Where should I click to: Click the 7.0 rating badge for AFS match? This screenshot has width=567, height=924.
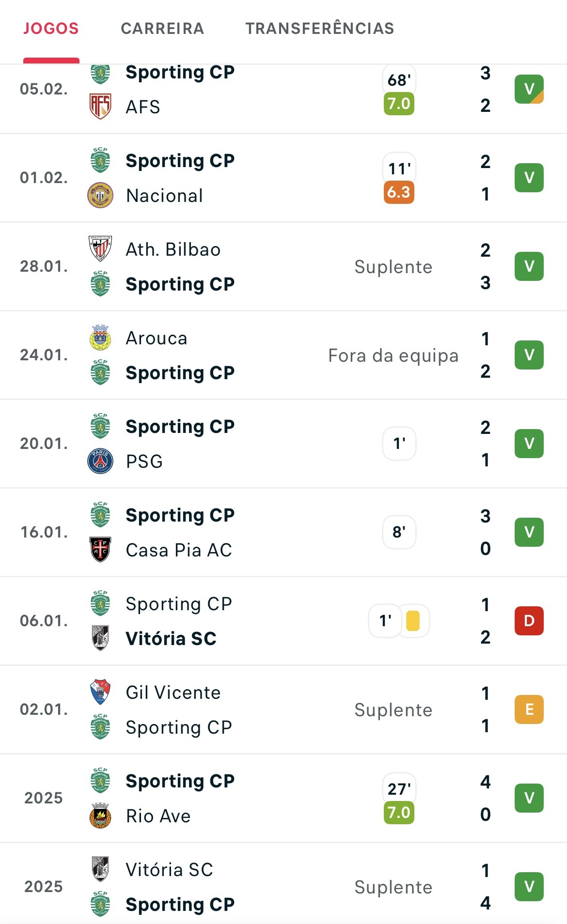[399, 104]
